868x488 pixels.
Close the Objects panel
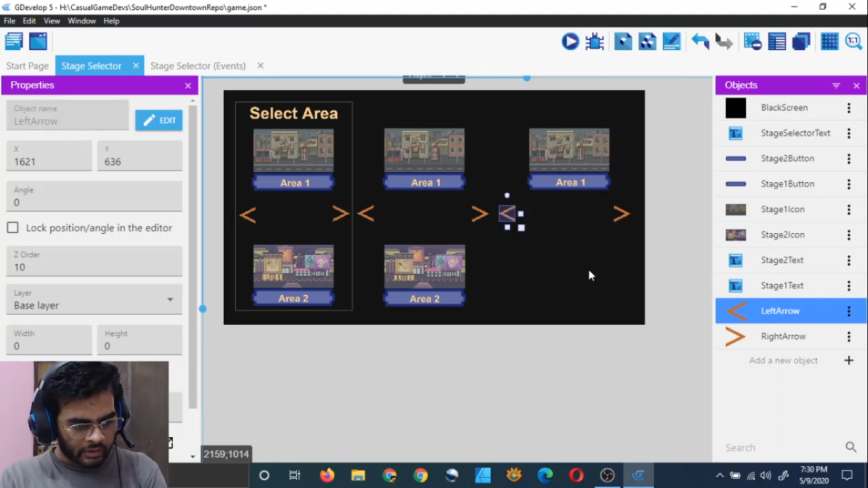tap(856, 86)
